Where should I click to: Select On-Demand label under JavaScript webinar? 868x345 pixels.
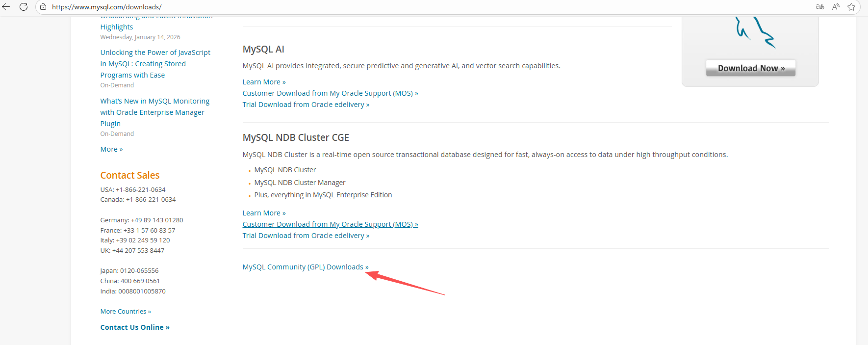(x=117, y=85)
